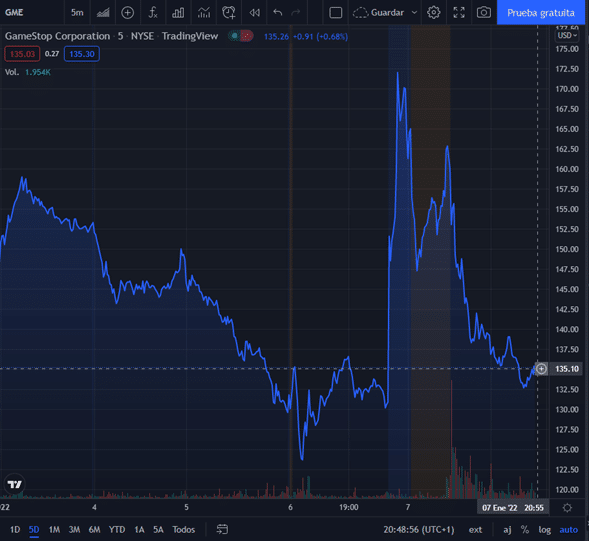Undo the last chart action
The width and height of the screenshot is (589, 541).
[x=278, y=12]
